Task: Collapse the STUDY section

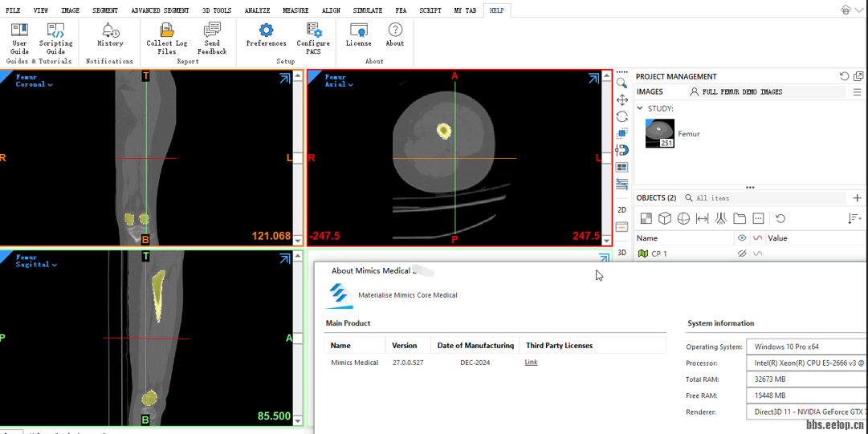Action: pos(640,108)
